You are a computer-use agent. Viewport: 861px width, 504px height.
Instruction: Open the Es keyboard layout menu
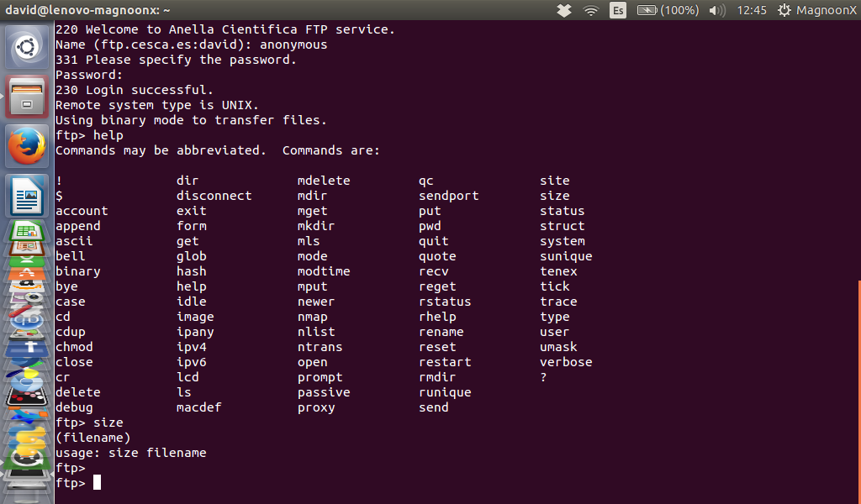click(x=618, y=11)
